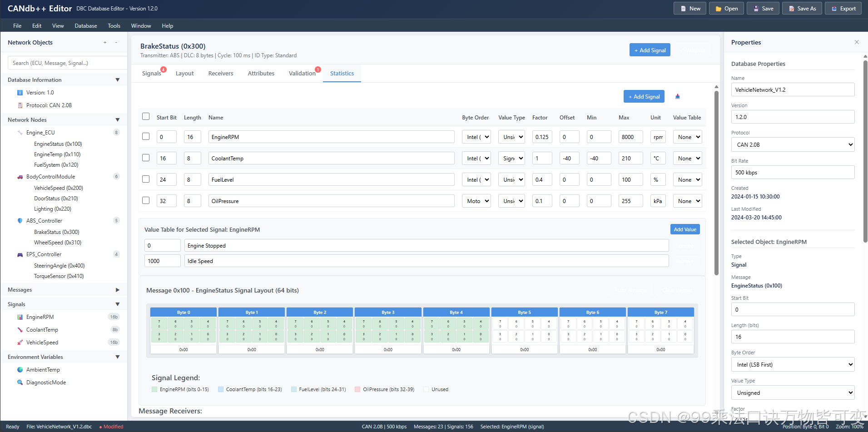Image resolution: width=868 pixels, height=432 pixels.
Task: Open the Protocol dropdown in Properties
Action: tap(793, 145)
